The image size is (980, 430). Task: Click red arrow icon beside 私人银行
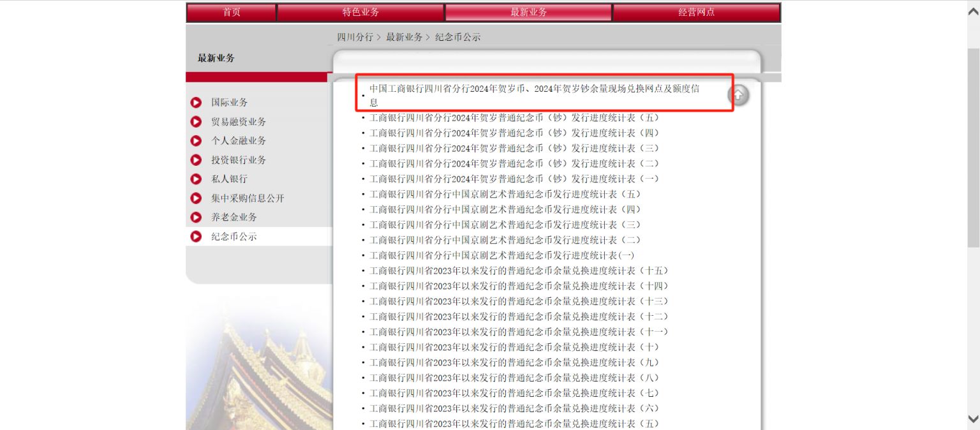(197, 179)
